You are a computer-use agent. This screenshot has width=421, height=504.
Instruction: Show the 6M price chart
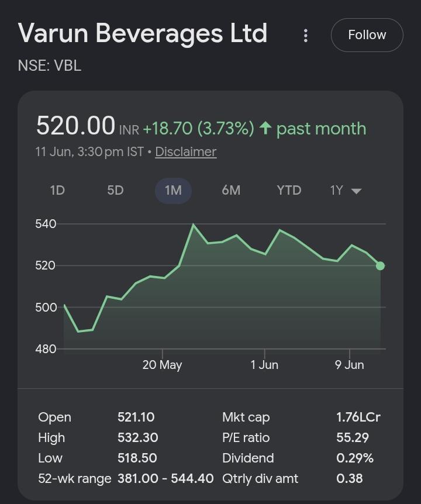[x=231, y=190]
